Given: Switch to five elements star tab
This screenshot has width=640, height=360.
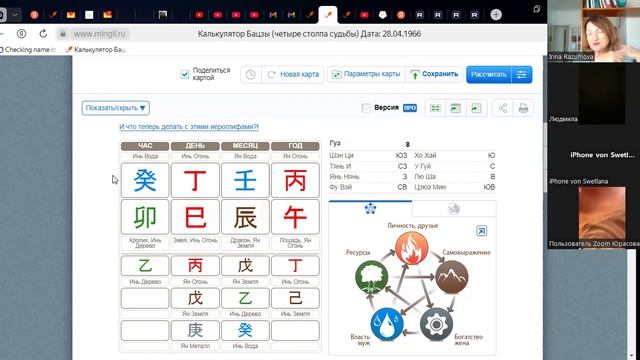Looking at the screenshot, I should [x=370, y=209].
